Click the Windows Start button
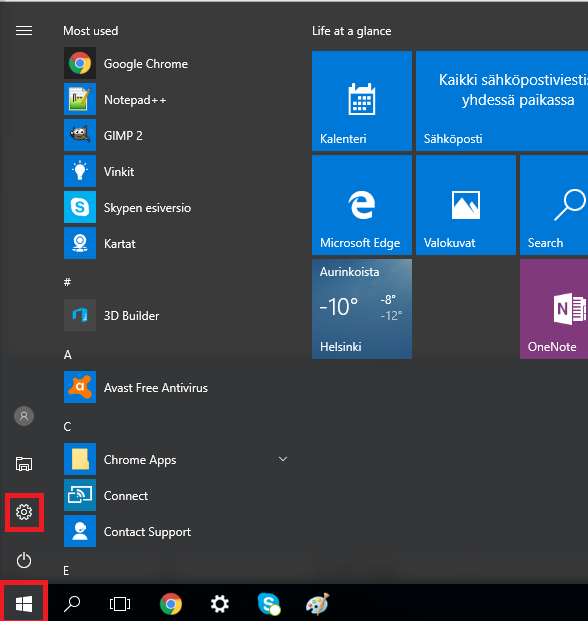 24,604
